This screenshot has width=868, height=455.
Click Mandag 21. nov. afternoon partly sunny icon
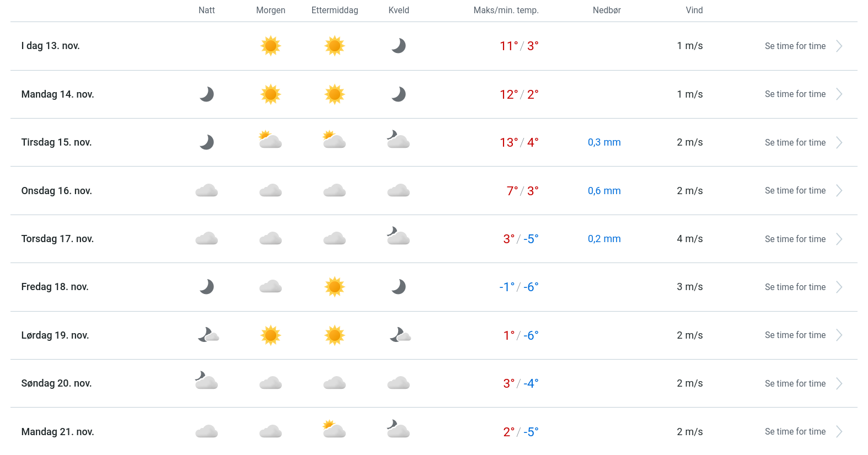click(335, 429)
